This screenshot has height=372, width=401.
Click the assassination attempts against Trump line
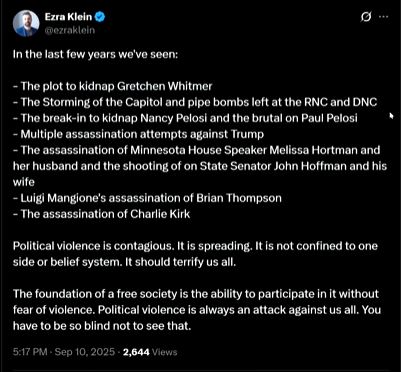[138, 134]
